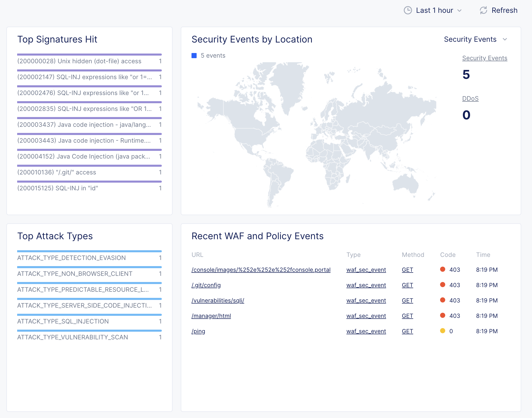532x418 pixels.
Task: Click GET method link for /manager/html
Action: pyautogui.click(x=407, y=316)
